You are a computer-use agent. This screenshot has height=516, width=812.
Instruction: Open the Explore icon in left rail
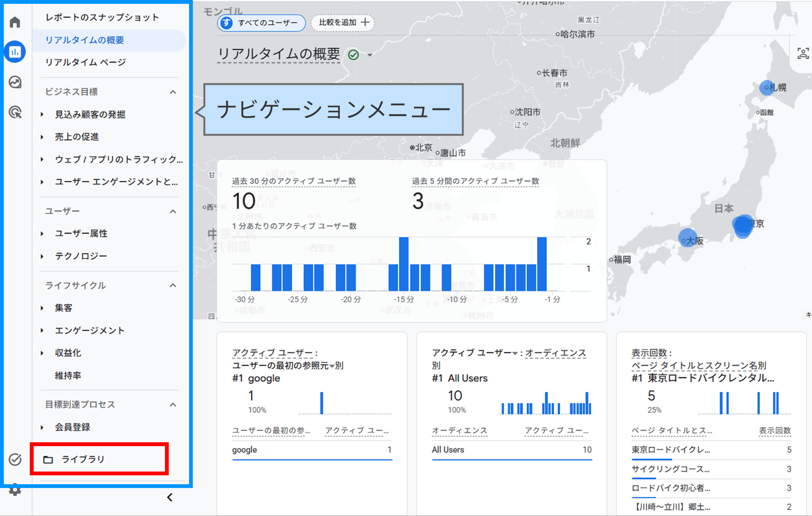pos(15,82)
